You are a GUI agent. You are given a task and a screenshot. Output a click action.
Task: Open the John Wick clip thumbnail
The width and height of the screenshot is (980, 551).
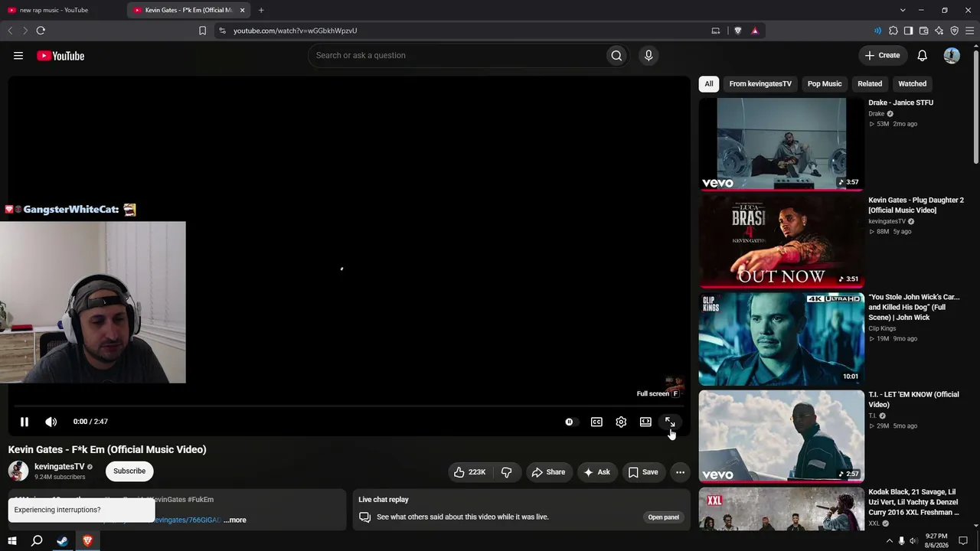tap(782, 338)
